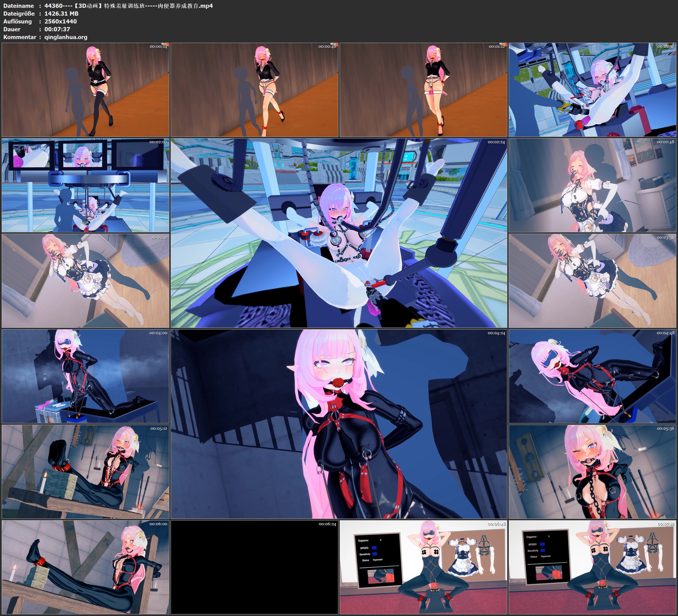This screenshot has width=678, height=616.
Task: Click the frame at 00:06:00
Action: [x=85, y=567]
